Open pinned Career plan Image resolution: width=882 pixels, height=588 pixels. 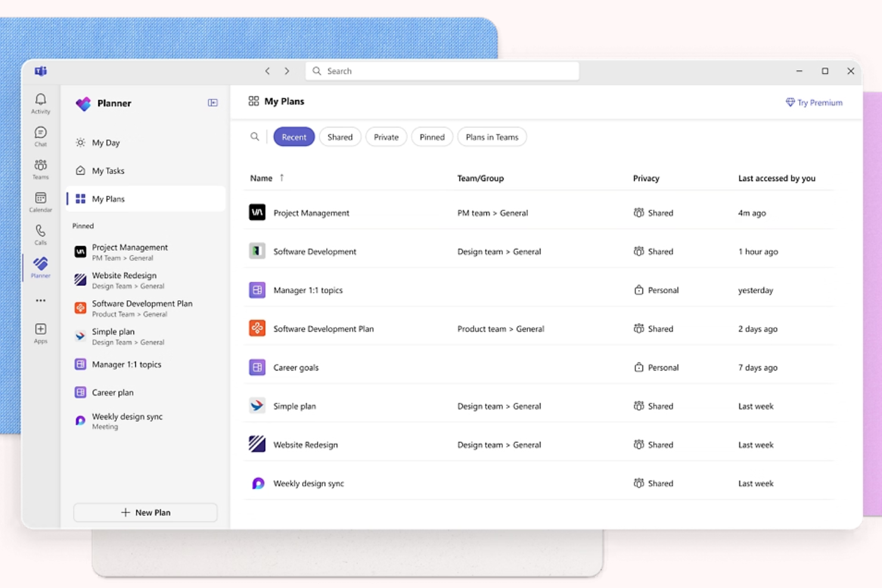145,392
